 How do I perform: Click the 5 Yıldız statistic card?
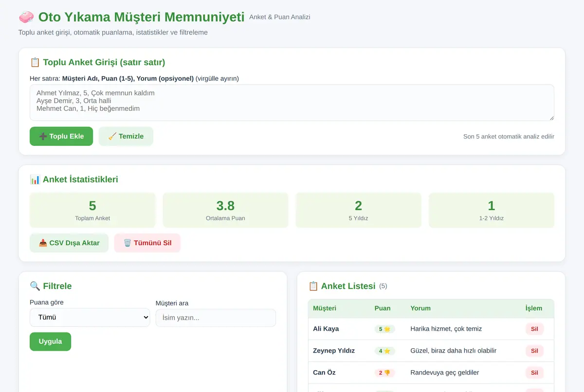(x=359, y=210)
